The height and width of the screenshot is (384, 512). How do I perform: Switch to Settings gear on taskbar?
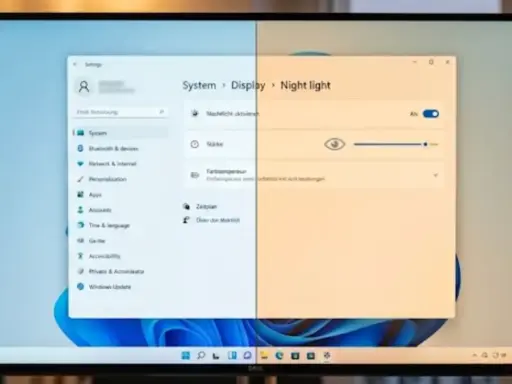(x=327, y=356)
